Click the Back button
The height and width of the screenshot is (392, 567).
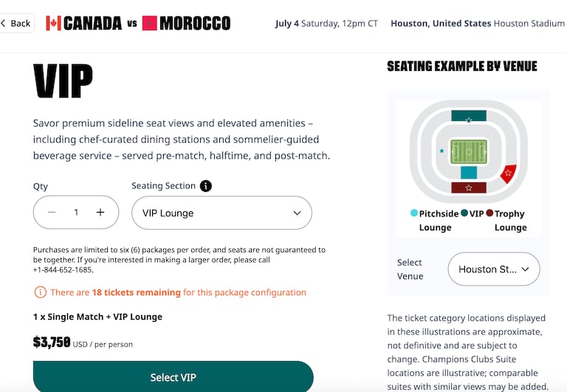17,24
